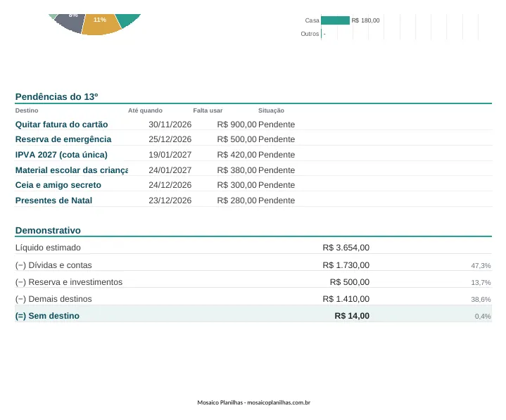
Task: Select '(−) Reserva e investimentos' label
Action: click(x=69, y=282)
